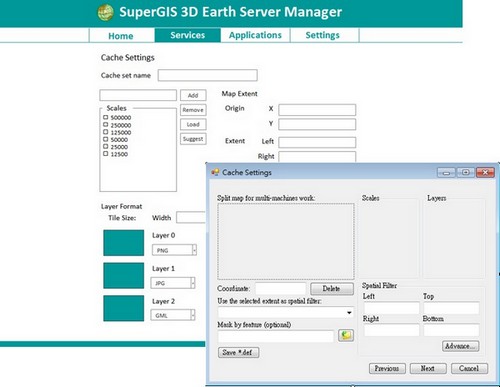Click the SuperGIS globe logo icon
The height and width of the screenshot is (387, 500).
point(105,12)
